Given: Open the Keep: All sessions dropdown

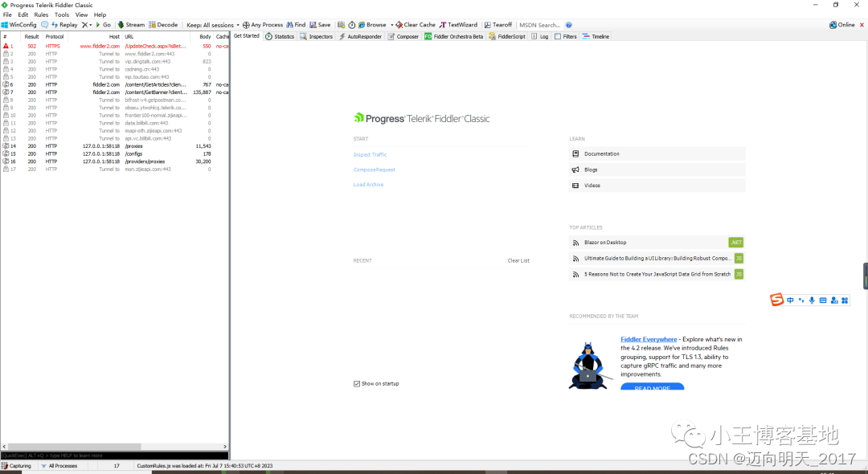Looking at the screenshot, I should pos(213,25).
